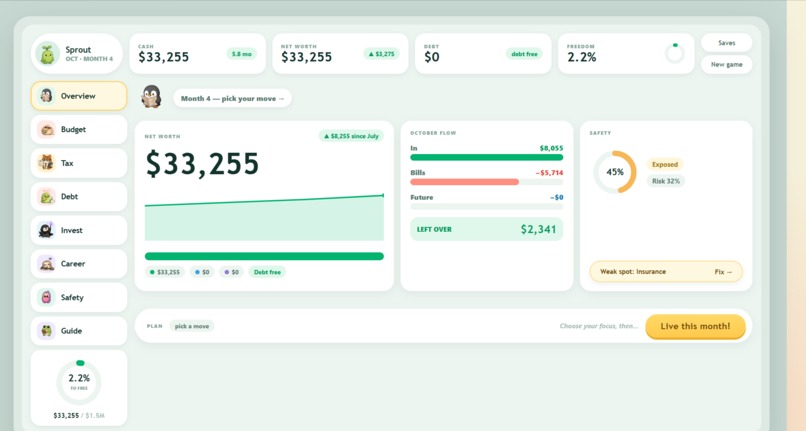The height and width of the screenshot is (431, 806).
Task: Click the Safety pink creature icon
Action: pos(47,297)
